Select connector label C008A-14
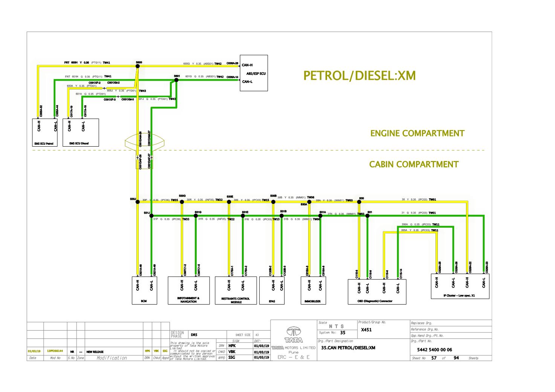The image size is (555, 392). (x=232, y=77)
